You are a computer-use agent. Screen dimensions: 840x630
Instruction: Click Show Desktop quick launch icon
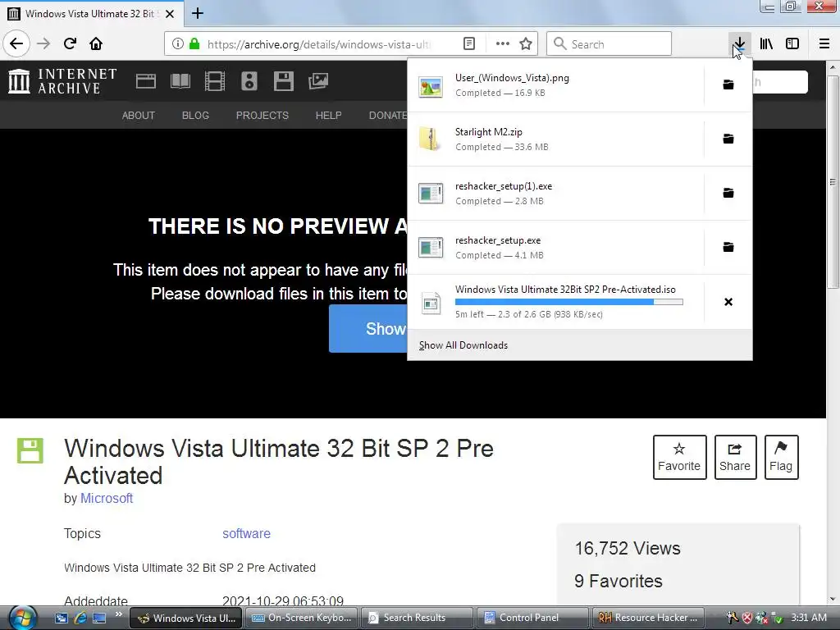99,618
